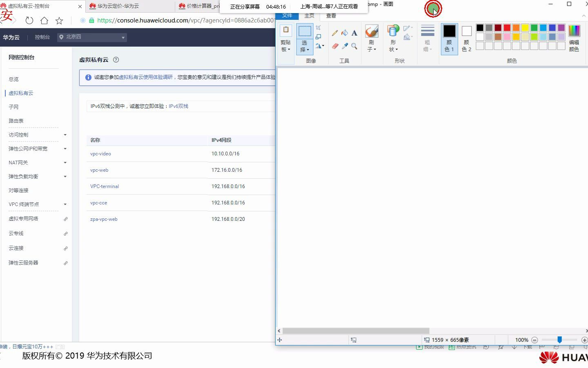The image size is (588, 368).
Task: Open the File (文件) tab in Paint
Action: 287,16
